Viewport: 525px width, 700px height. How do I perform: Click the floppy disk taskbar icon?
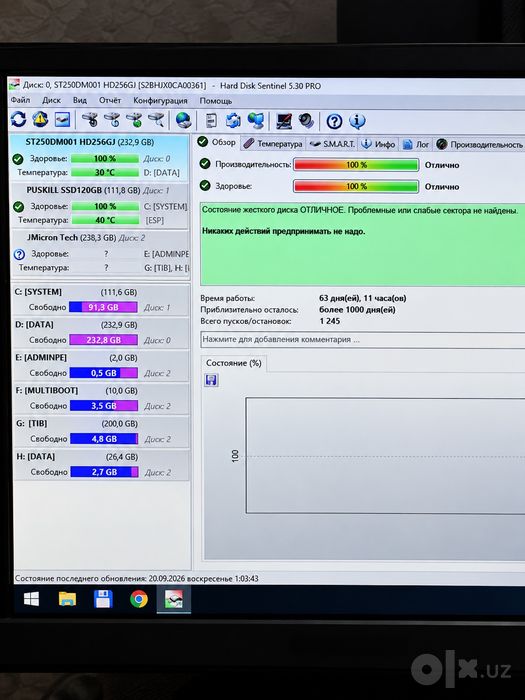(x=103, y=599)
